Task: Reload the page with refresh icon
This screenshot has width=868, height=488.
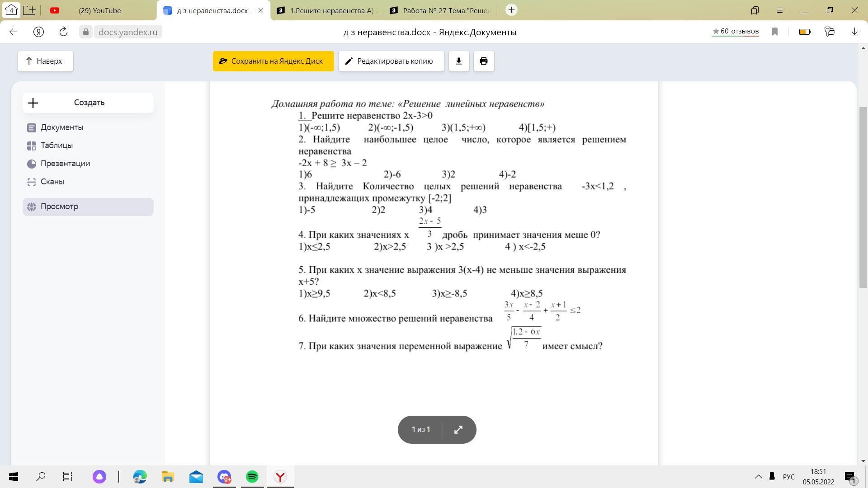Action: click(63, 32)
